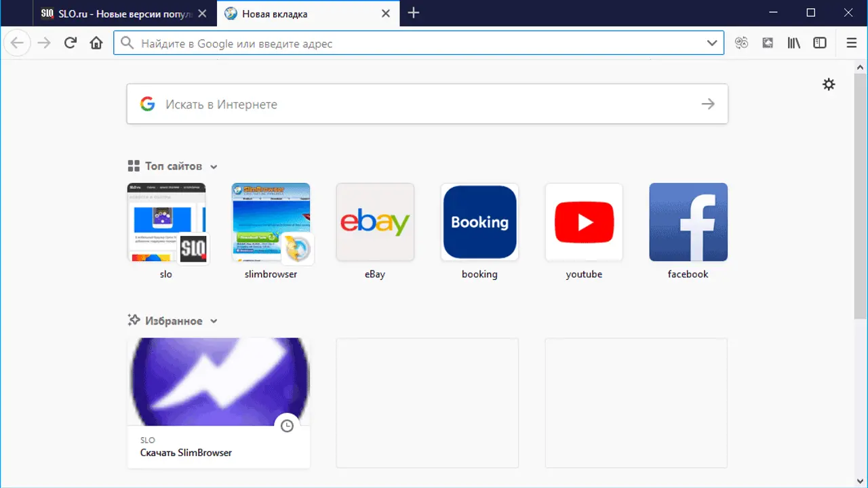
Task: Click the screenshot capture toolbar icon
Action: [768, 43]
